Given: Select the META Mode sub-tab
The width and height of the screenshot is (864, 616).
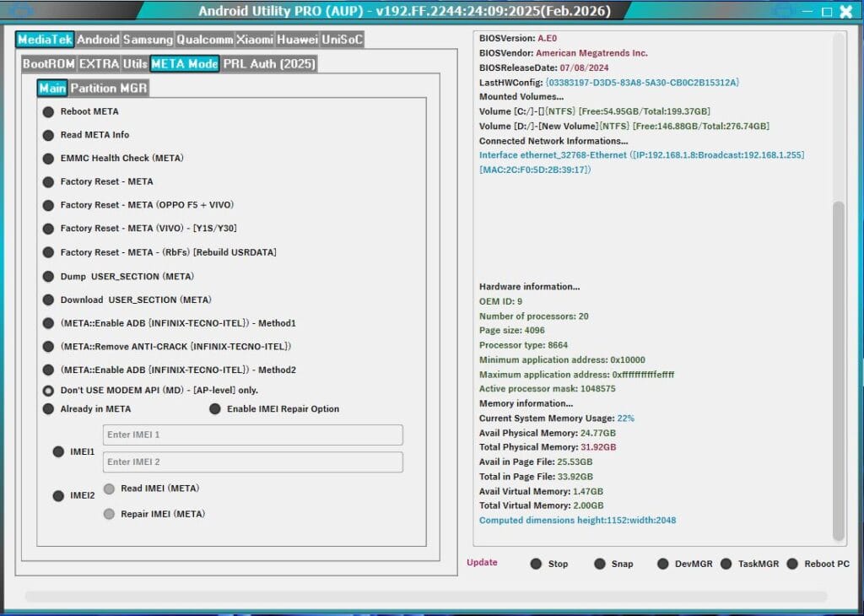Looking at the screenshot, I should point(185,64).
